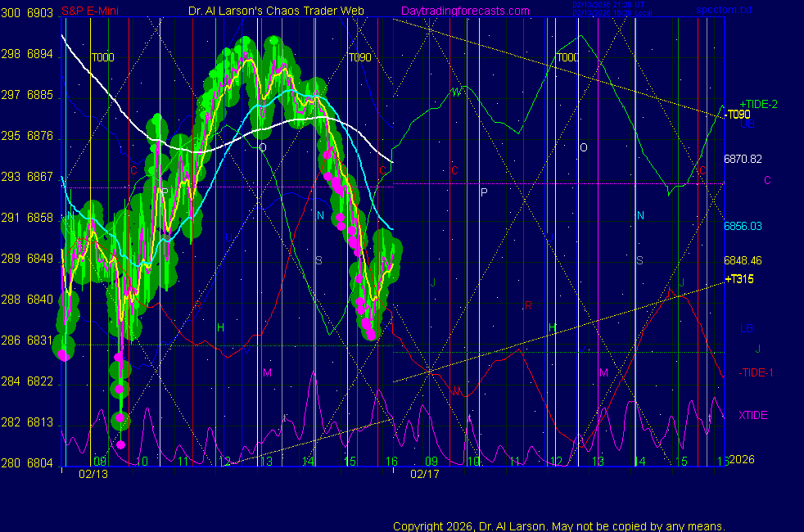Select the 6870.82 price readout

coord(743,159)
